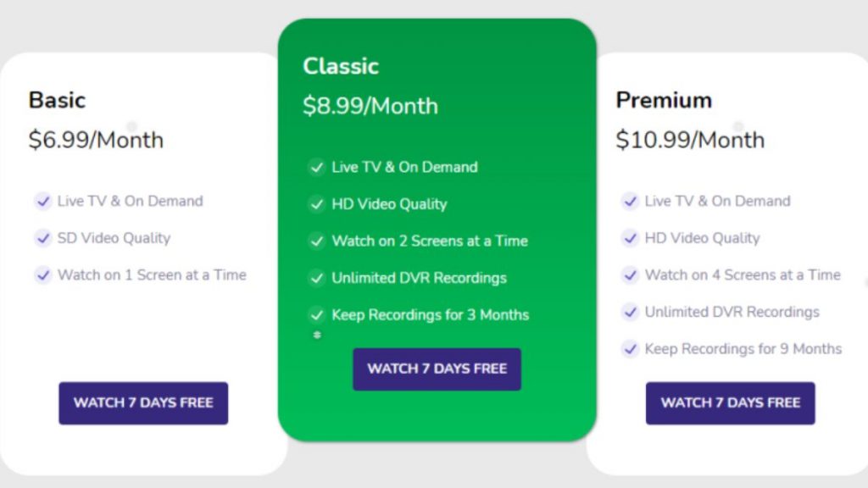Click the Premium plan heading
This screenshot has height=488, width=868.
[x=664, y=100]
